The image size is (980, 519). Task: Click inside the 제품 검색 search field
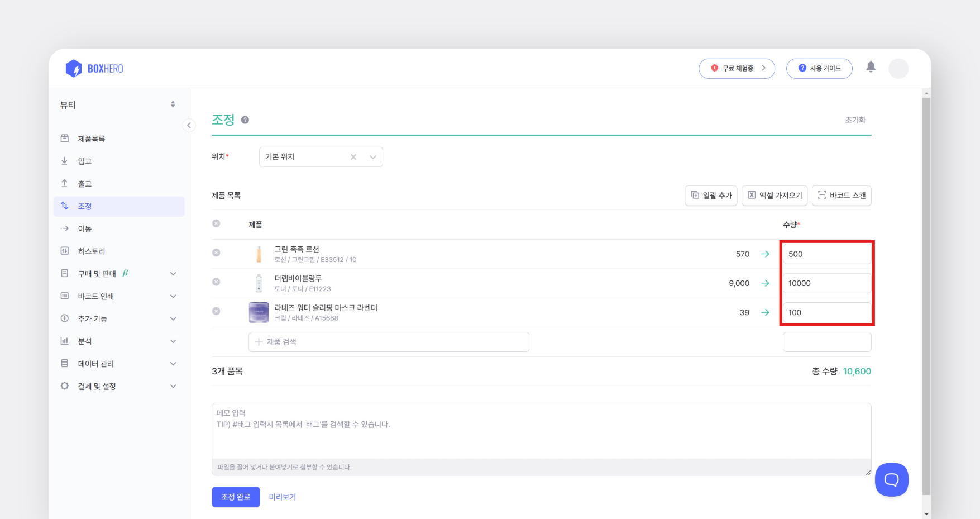pos(389,341)
